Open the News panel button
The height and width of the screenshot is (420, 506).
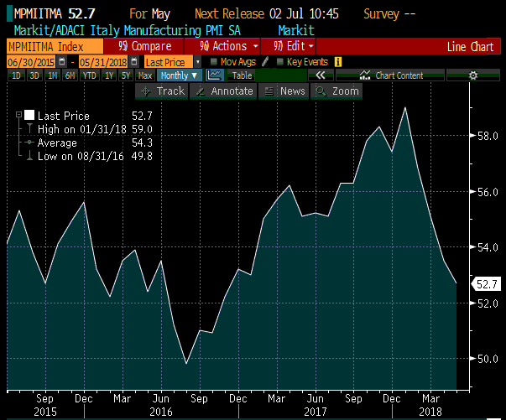tap(284, 91)
